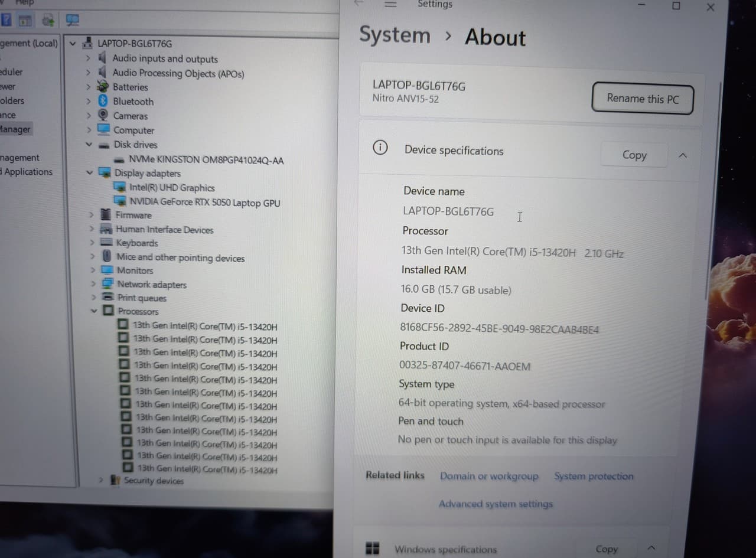Go to System in the breadcrumb
The height and width of the screenshot is (558, 756).
pos(395,34)
